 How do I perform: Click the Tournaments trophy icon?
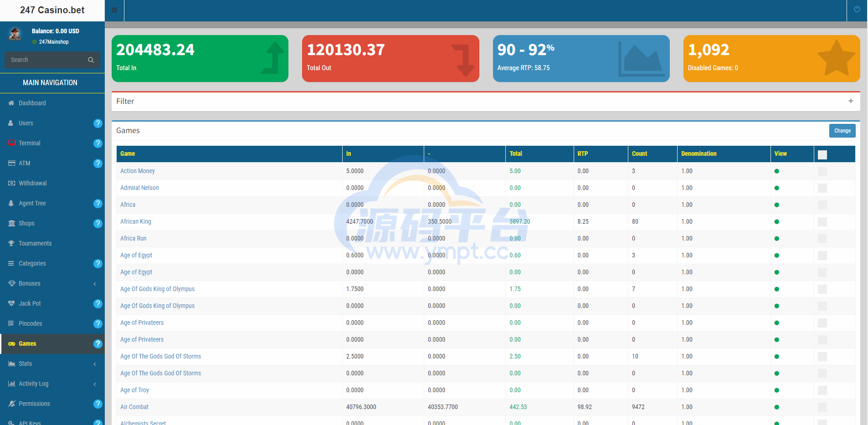pos(11,243)
